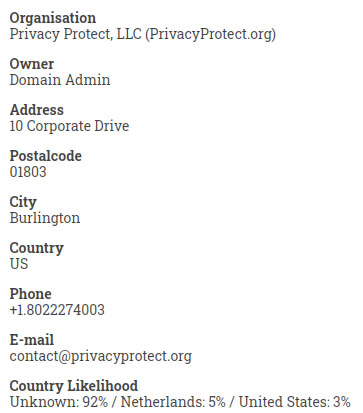The image size is (363, 413).
Task: Click the US country value
Action: tap(19, 264)
